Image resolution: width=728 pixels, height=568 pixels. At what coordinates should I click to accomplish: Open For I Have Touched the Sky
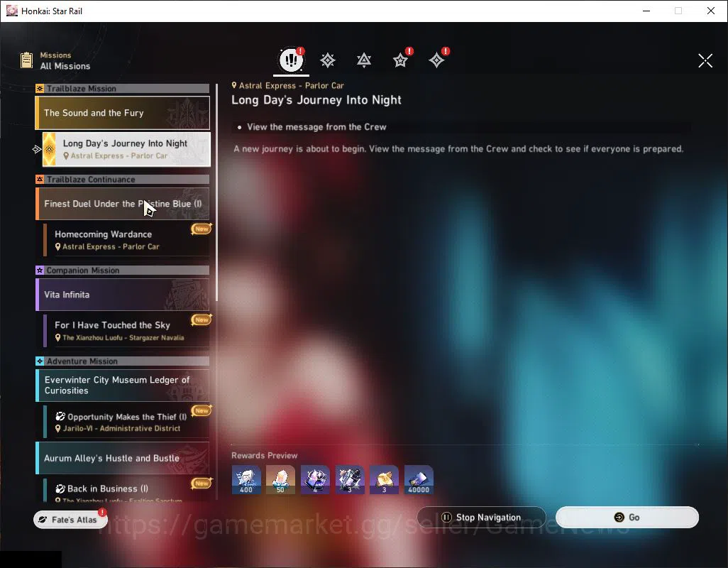[x=126, y=331]
